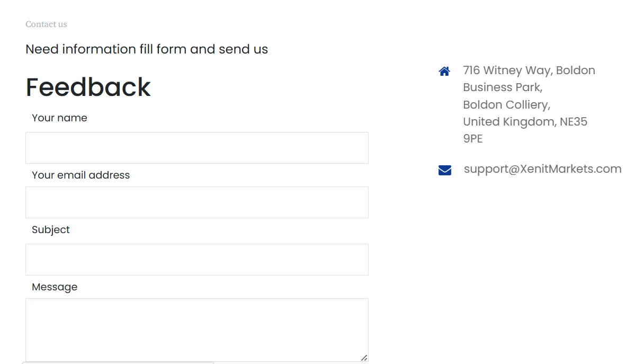Click the "Message" field label
The height and width of the screenshot is (364, 644).
[x=55, y=287]
